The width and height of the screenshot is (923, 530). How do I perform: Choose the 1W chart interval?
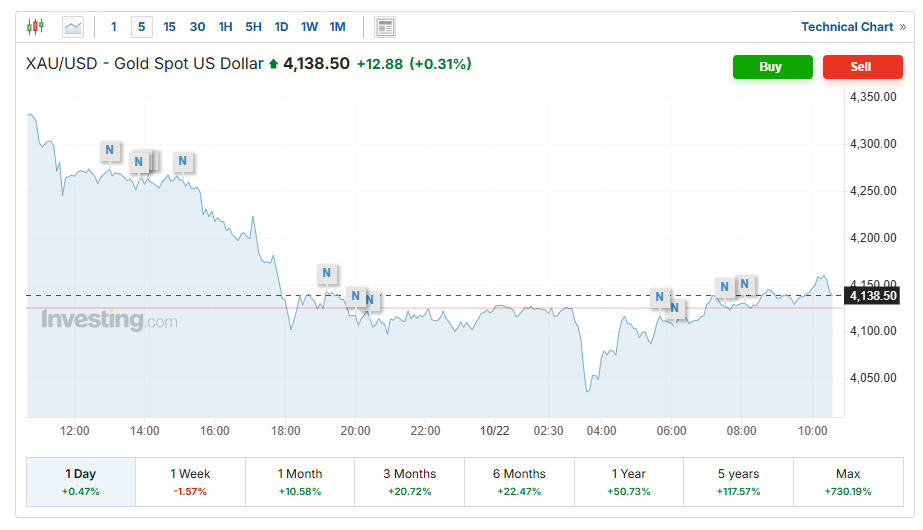coord(309,27)
